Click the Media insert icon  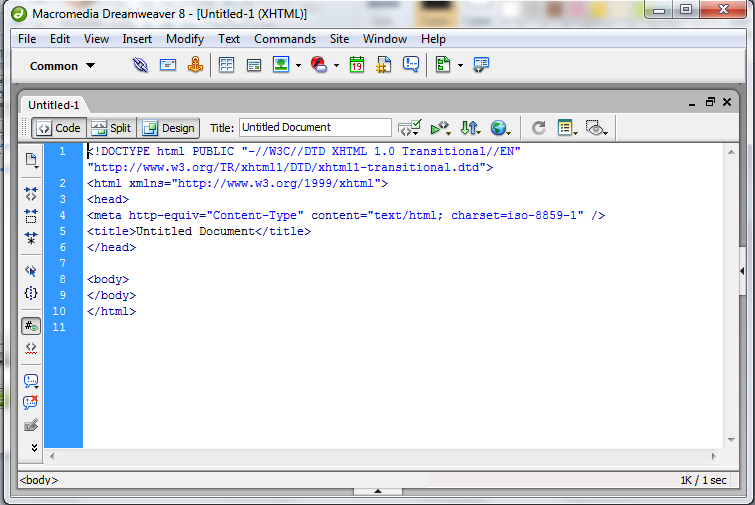[x=319, y=65]
